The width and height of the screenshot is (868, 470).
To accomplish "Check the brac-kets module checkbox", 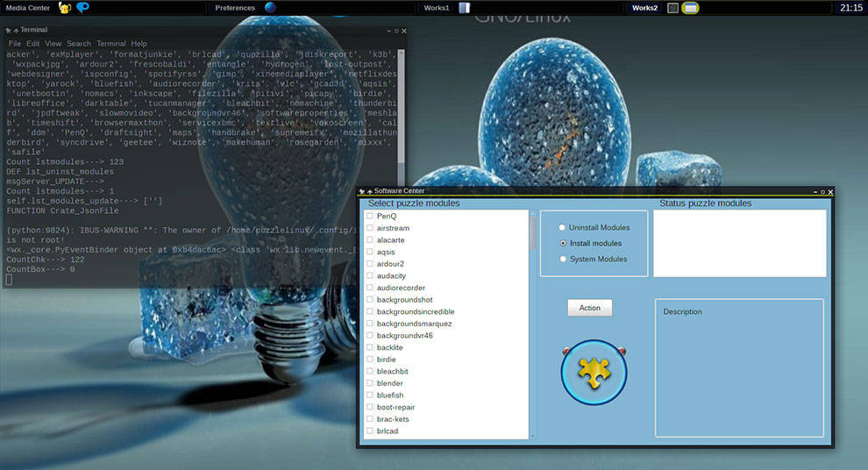I will click(x=370, y=418).
